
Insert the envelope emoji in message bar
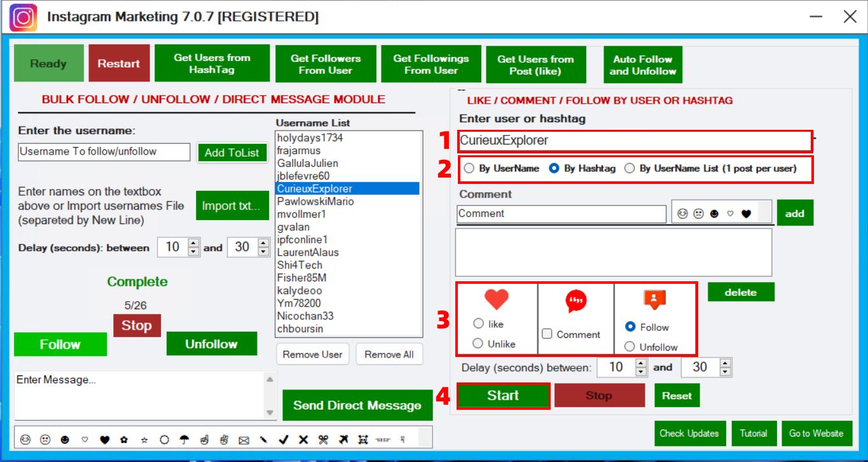[x=244, y=439]
